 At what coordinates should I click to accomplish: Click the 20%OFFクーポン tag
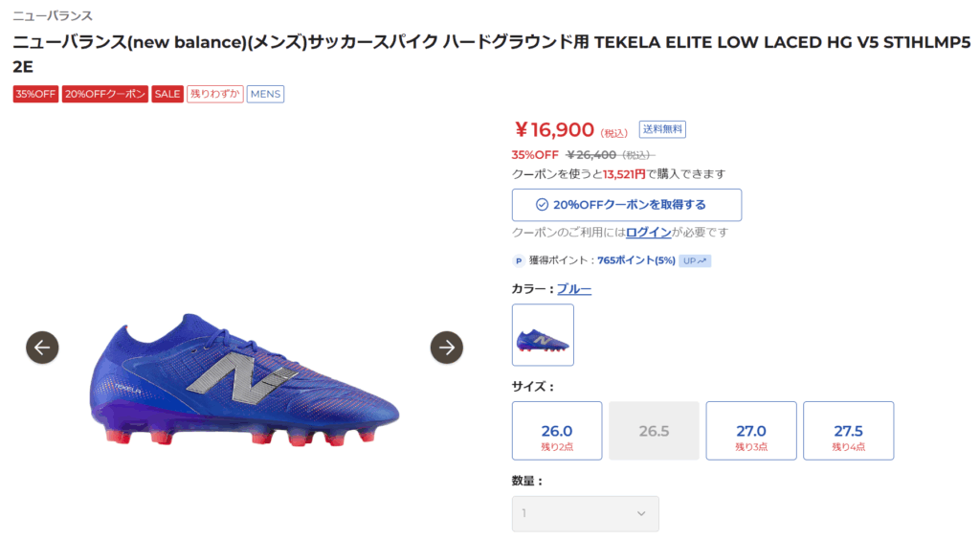click(105, 94)
